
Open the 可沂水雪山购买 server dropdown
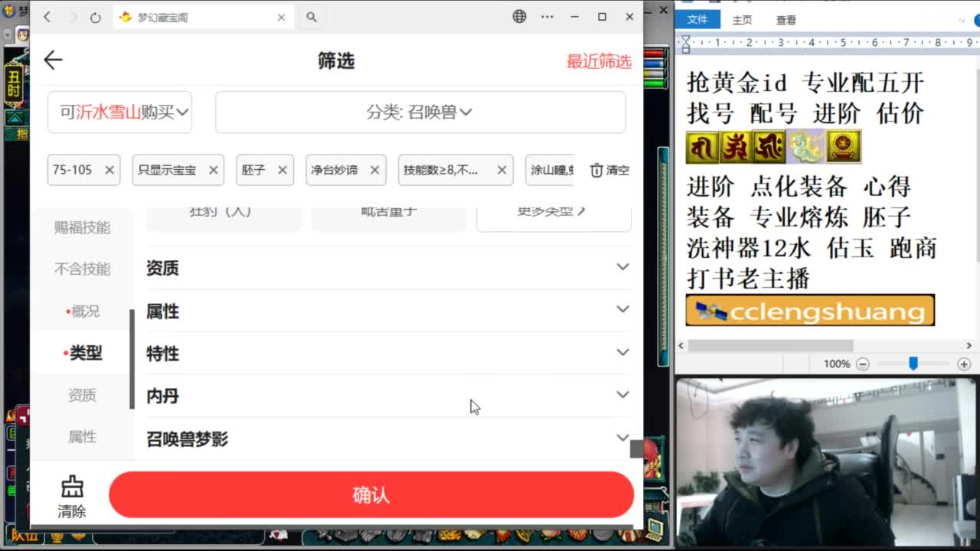(x=119, y=112)
